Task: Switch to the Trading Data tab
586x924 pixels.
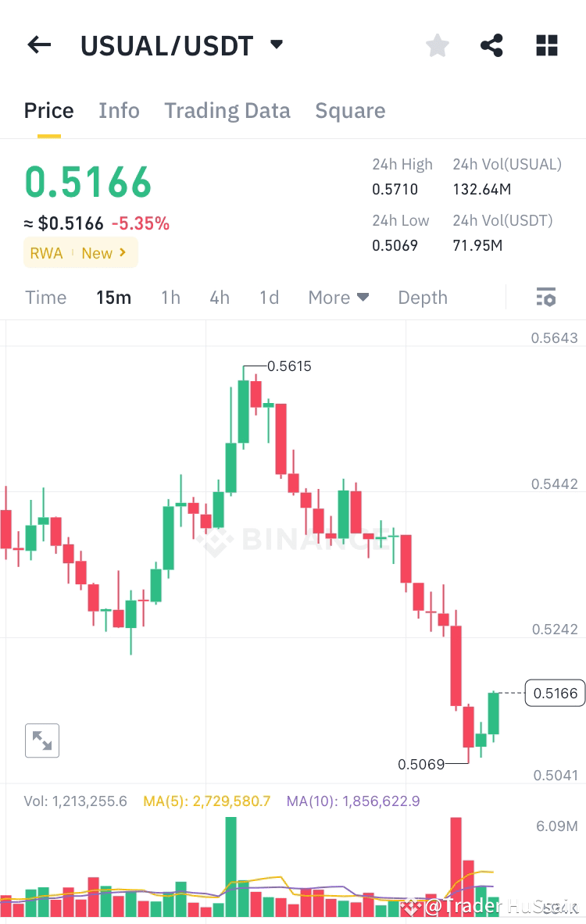Action: click(x=227, y=110)
